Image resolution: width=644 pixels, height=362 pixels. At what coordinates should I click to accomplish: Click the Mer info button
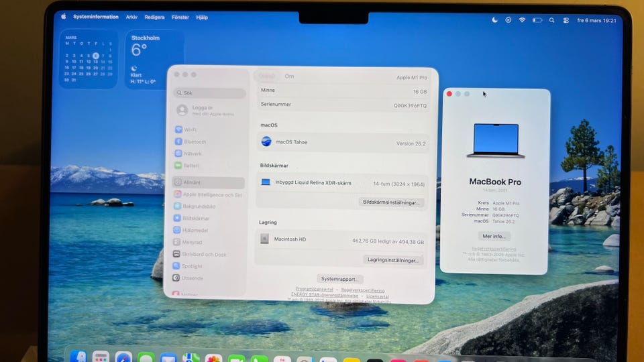[494, 237]
